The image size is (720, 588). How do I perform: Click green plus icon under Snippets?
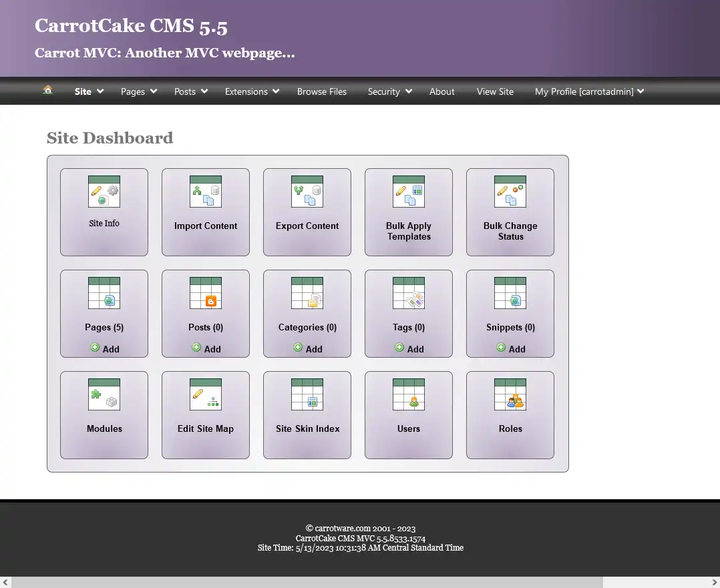point(500,348)
